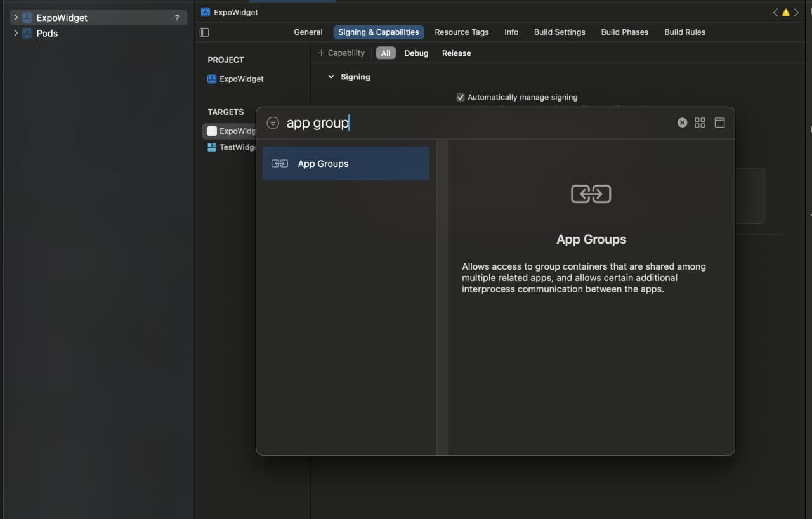Click the ExpoWidget breadcrumb title
812x519 pixels.
(236, 12)
